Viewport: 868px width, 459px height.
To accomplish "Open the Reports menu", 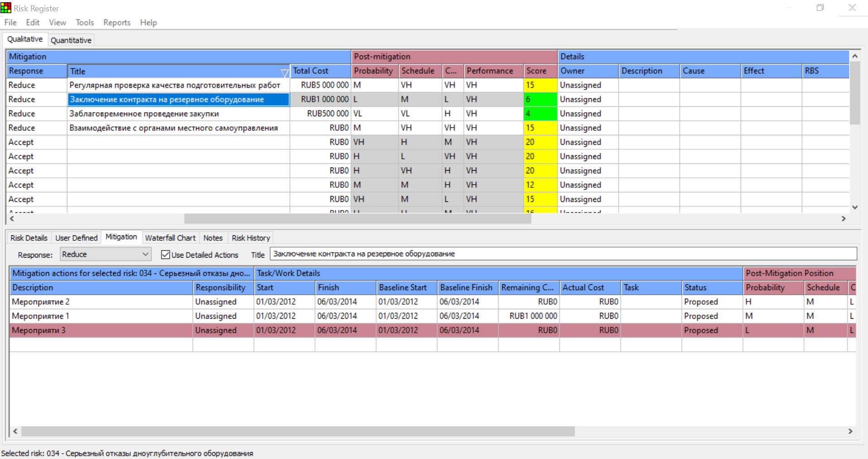I will [117, 23].
